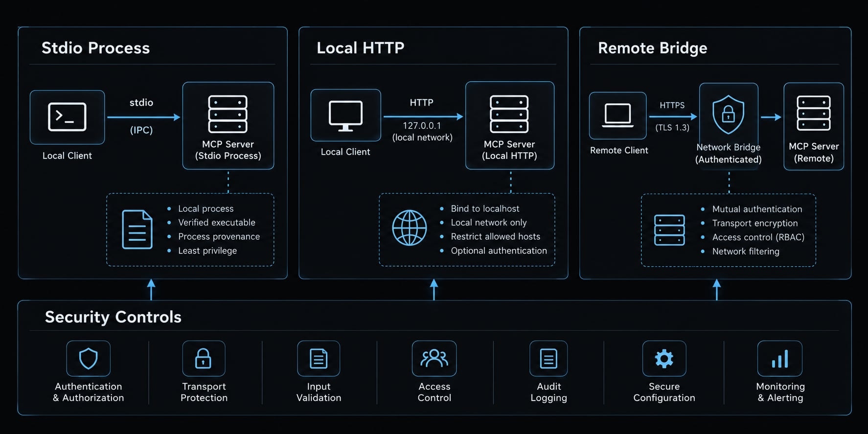Select the Transport Protection padlock icon
The image size is (868, 434).
point(204,358)
